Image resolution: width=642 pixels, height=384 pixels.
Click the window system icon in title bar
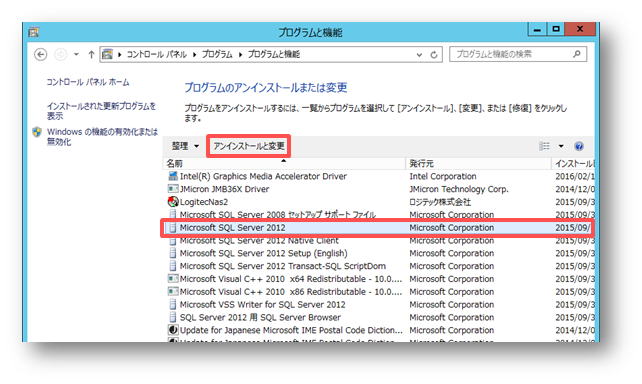click(x=34, y=32)
